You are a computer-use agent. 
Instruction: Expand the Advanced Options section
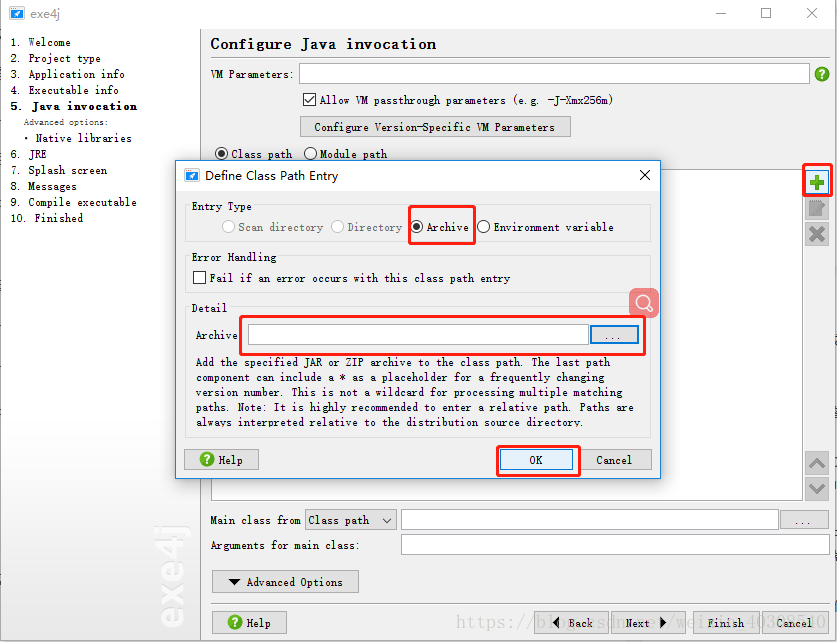coord(285,582)
